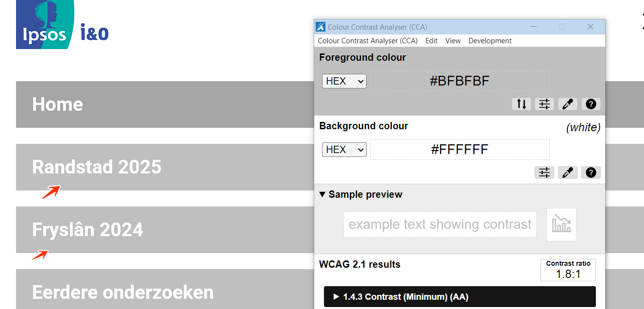Open background colour help
644x309 pixels.
pos(591,172)
